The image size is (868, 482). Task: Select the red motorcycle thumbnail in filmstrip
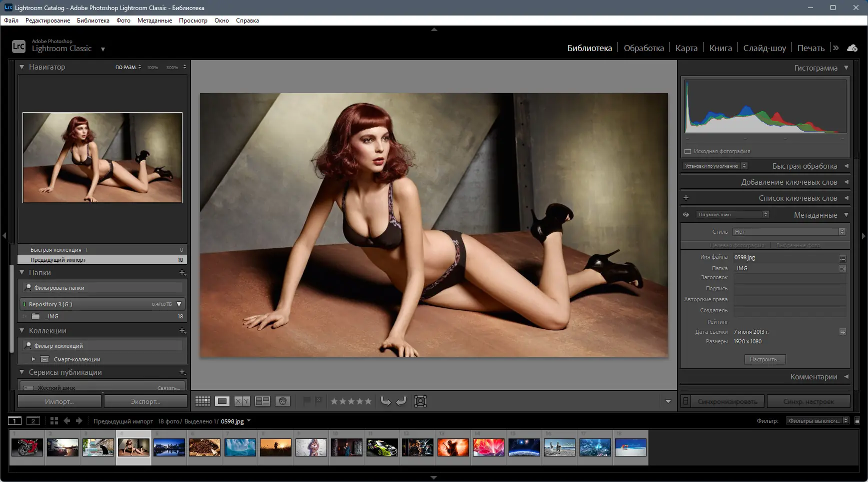(x=27, y=447)
